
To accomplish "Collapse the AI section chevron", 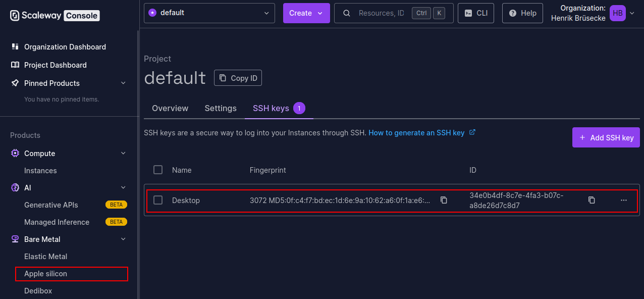I will [123, 187].
